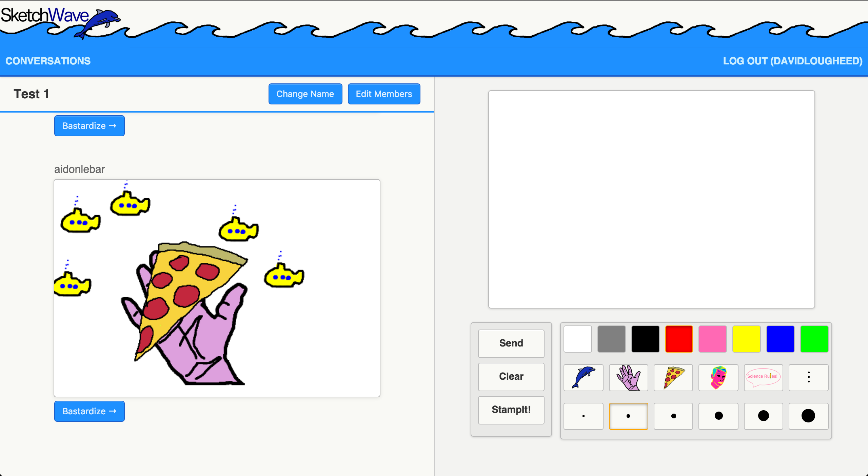This screenshot has height=476, width=868.
Task: Choose the largest brush size
Action: tap(808, 416)
